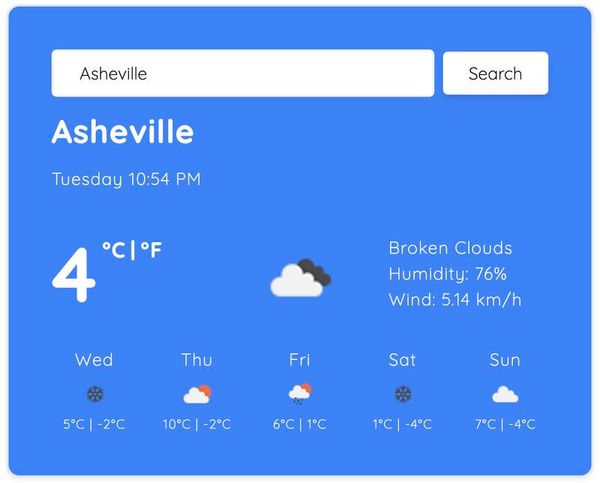Select the Thu forecast day label
Viewport: 600px width, 483px height.
(197, 360)
